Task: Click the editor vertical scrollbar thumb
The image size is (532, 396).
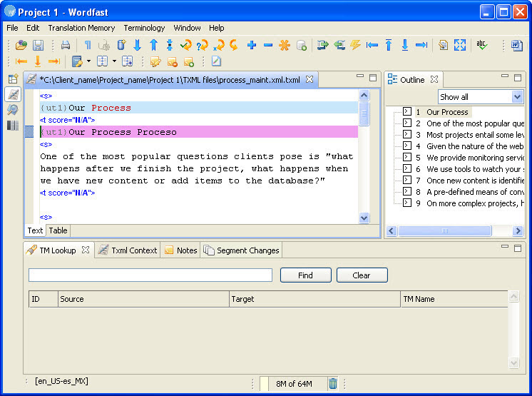Action: coord(364,113)
